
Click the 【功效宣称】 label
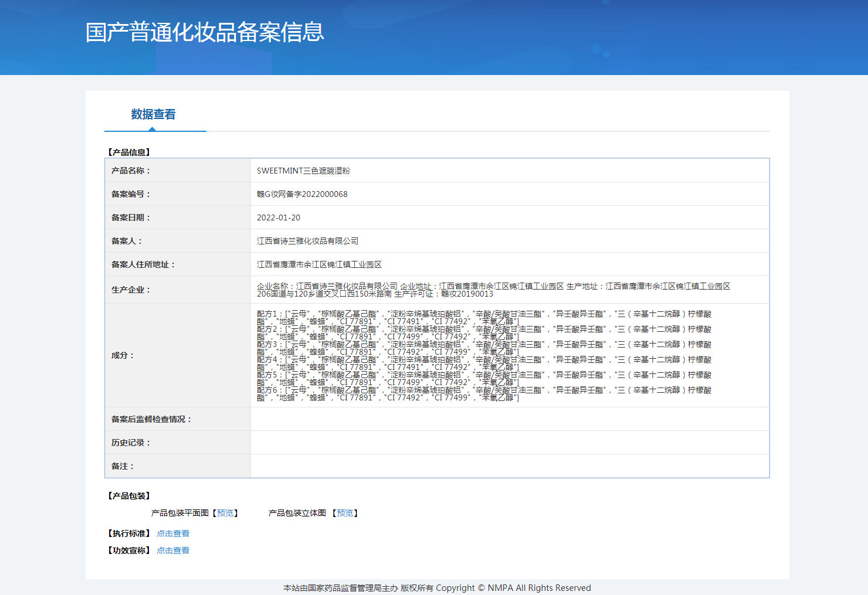(129, 550)
